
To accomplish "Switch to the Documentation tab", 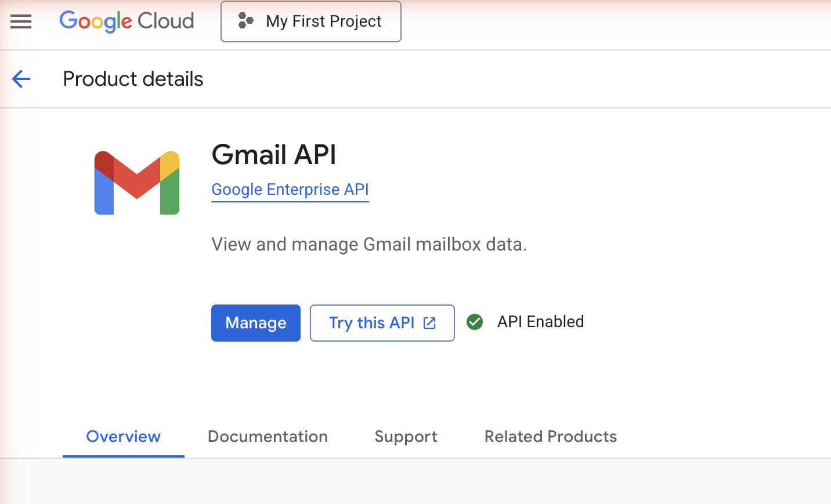I will 268,437.
